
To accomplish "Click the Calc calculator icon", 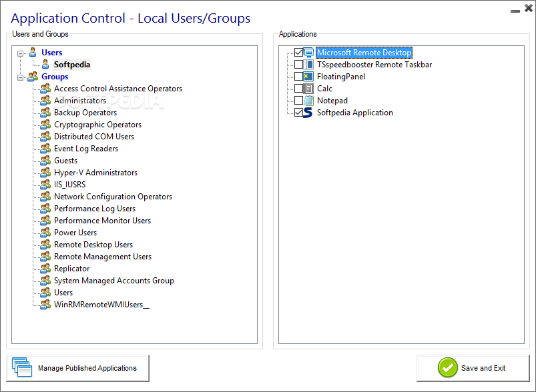I will [308, 89].
